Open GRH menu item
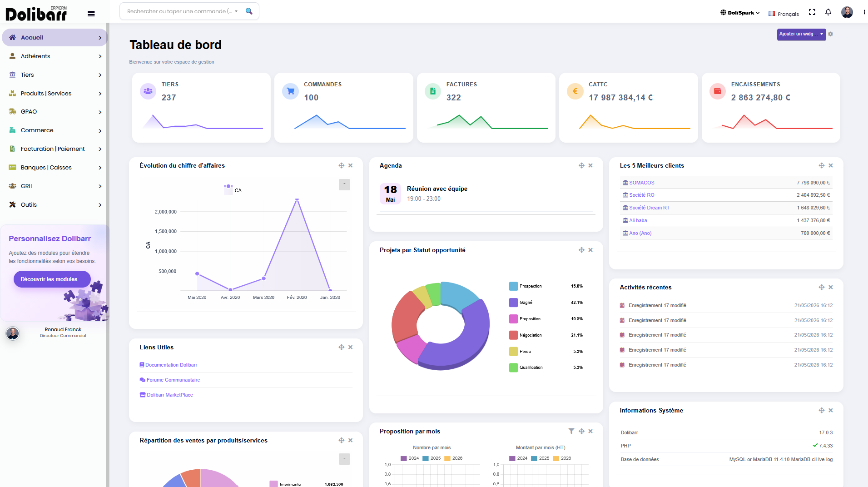Screen dimensions: 868x487 (x=55, y=186)
